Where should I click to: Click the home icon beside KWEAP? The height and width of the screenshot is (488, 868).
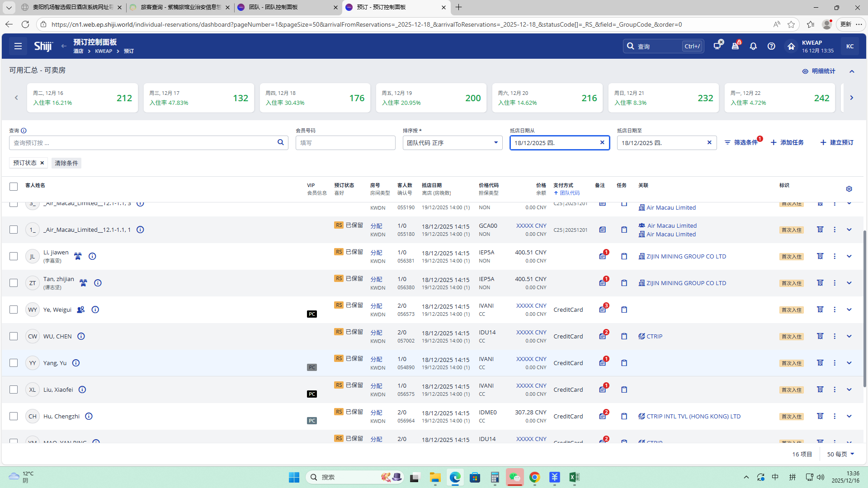click(x=791, y=46)
